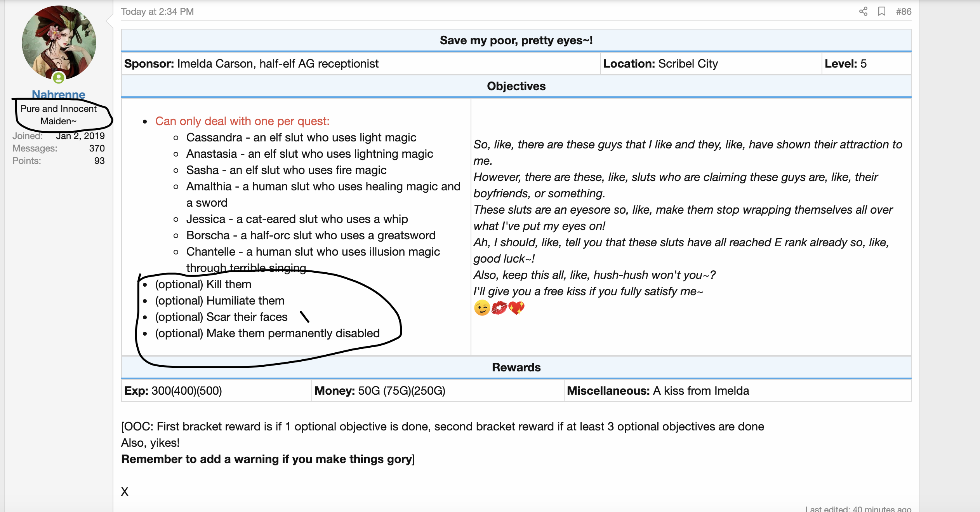
Task: Click the kiss lips emoji
Action: 499,308
